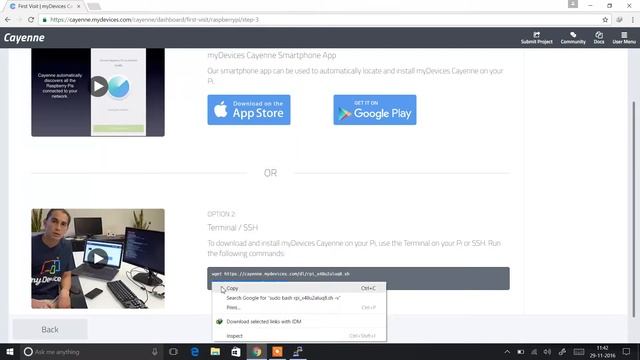This screenshot has width=640, height=360.
Task: Open the Community page icon
Action: tap(573, 38)
